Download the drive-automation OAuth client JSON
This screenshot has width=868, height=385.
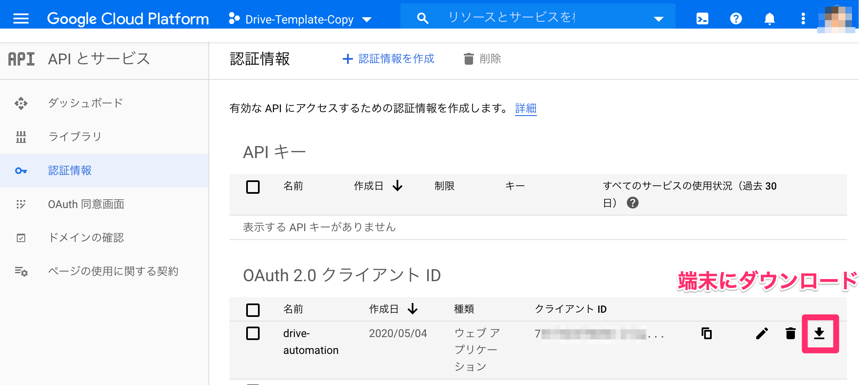pos(820,334)
